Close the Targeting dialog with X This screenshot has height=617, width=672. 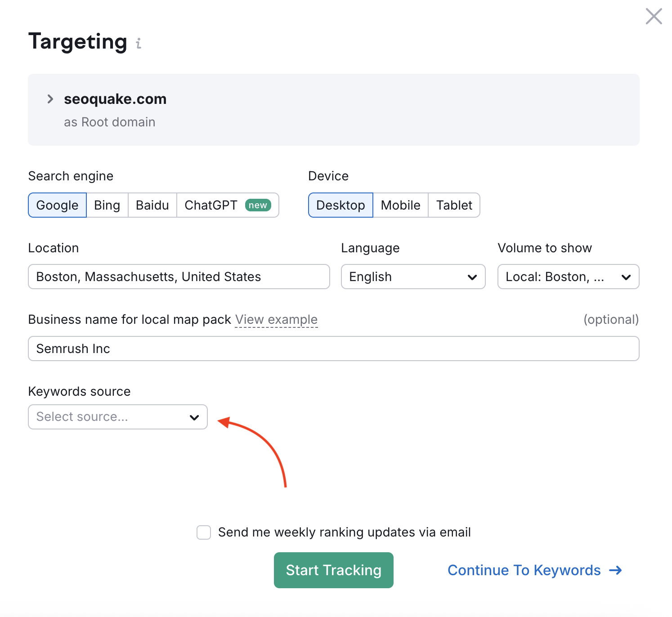654,16
